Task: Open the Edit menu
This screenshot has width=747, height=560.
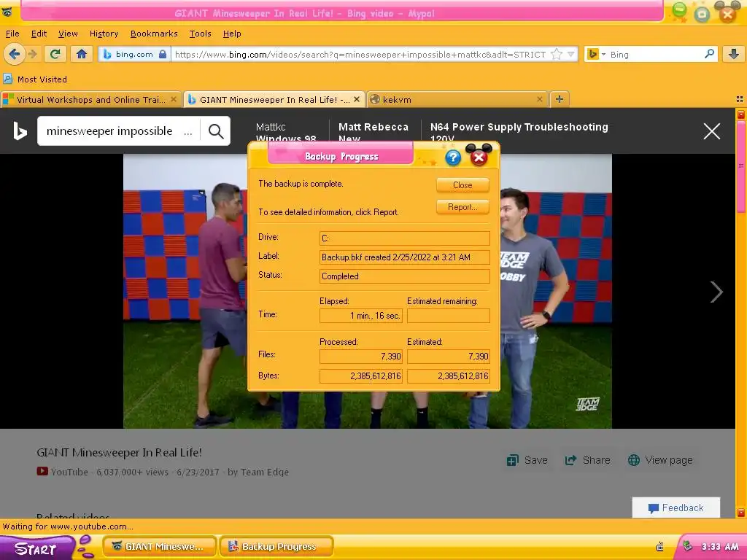Action: tap(39, 34)
